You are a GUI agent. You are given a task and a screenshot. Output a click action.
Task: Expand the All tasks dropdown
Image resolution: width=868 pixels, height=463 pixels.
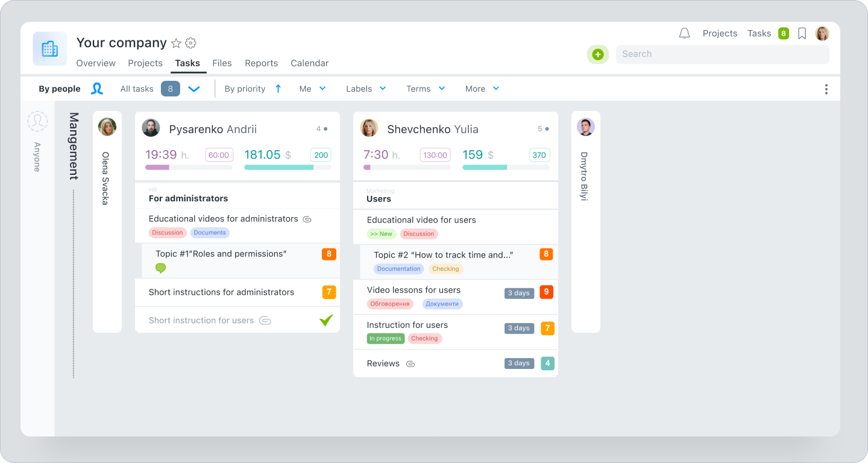pyautogui.click(x=194, y=89)
